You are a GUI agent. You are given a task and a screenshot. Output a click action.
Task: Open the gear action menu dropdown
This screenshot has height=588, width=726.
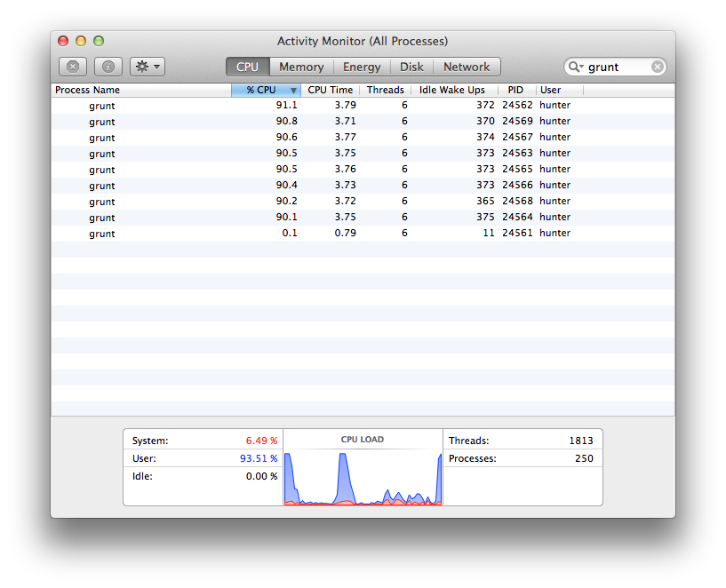pyautogui.click(x=148, y=67)
